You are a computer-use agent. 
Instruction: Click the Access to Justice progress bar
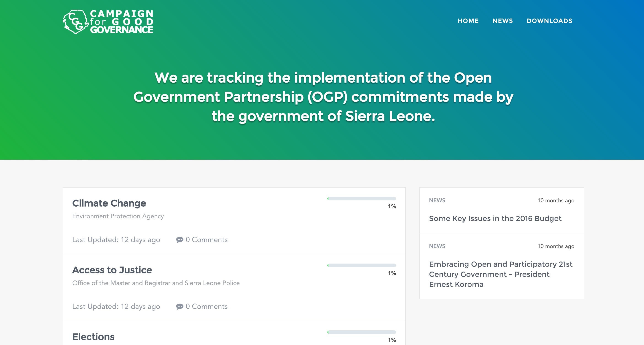click(x=362, y=265)
